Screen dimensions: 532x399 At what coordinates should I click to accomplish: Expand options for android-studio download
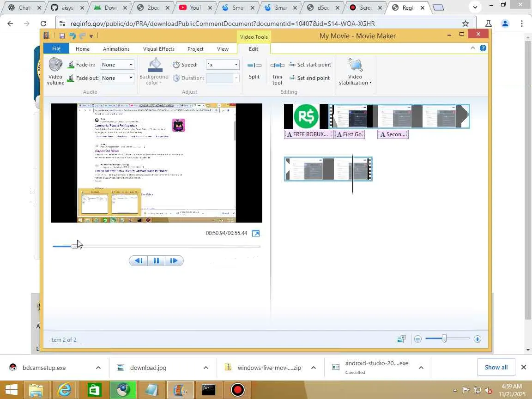[x=421, y=368]
